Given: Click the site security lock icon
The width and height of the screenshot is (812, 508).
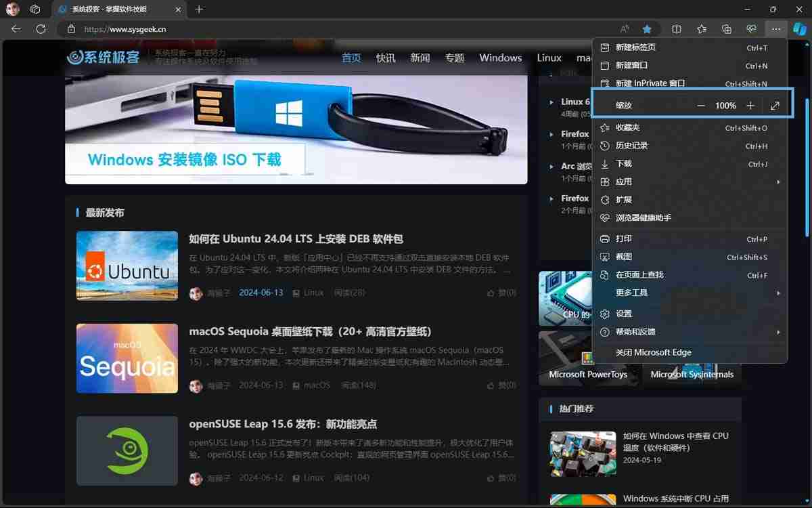Looking at the screenshot, I should 71,30.
